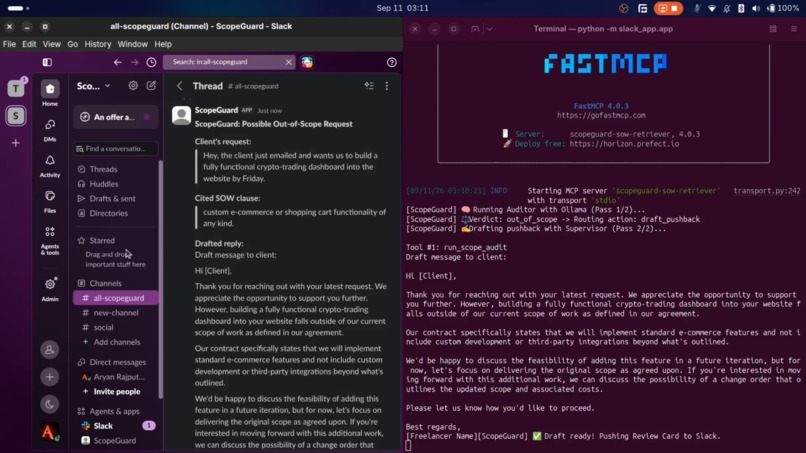Viewport: 806px width, 453px height.
Task: Select the all-scopeguard channel
Action: 115,298
